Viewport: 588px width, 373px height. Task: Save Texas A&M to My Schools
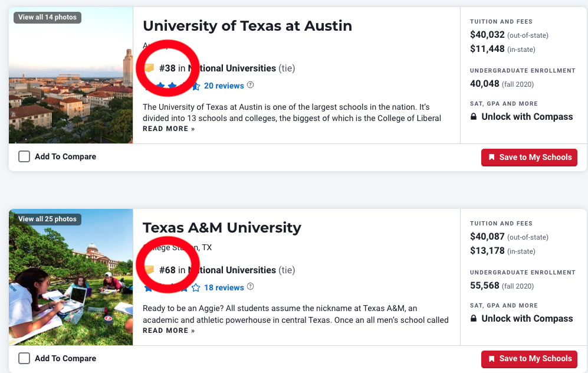click(x=529, y=359)
